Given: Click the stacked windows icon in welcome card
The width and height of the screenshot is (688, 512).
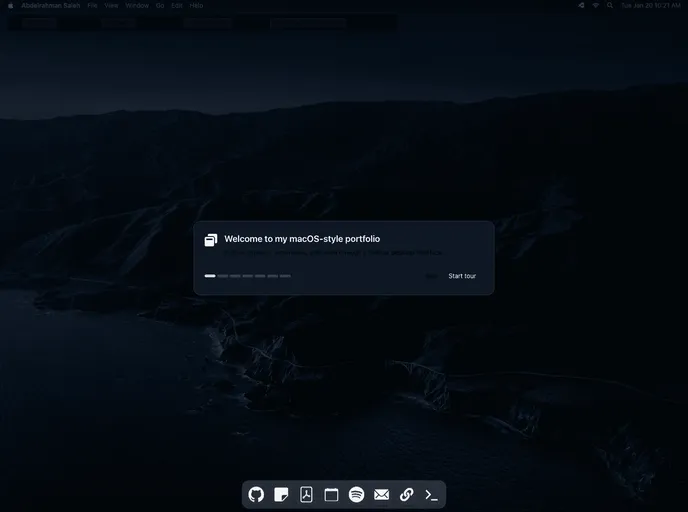Looking at the screenshot, I should click(211, 240).
